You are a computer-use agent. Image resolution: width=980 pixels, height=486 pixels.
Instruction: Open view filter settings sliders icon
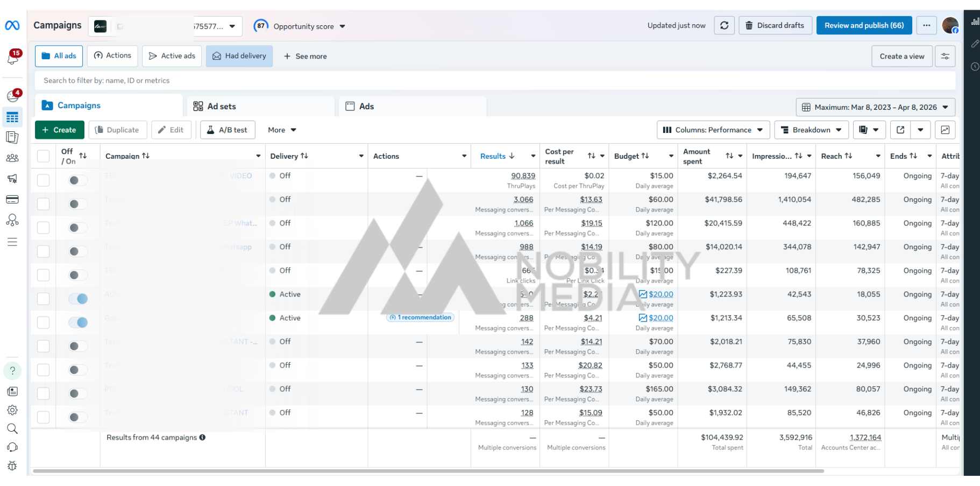(x=945, y=57)
